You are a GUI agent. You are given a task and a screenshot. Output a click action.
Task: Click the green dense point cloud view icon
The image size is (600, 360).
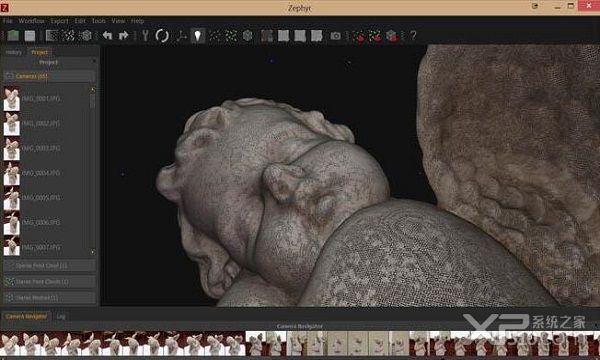pyautogui.click(x=231, y=36)
